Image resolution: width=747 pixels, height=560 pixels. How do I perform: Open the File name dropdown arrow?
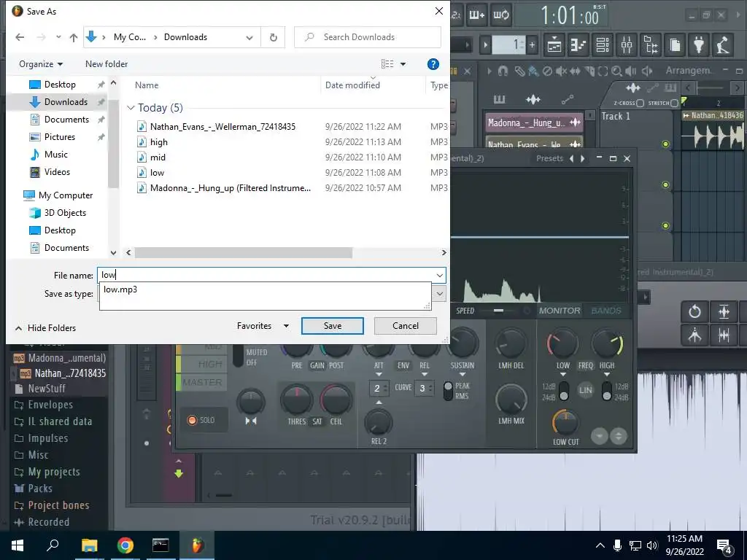[439, 275]
